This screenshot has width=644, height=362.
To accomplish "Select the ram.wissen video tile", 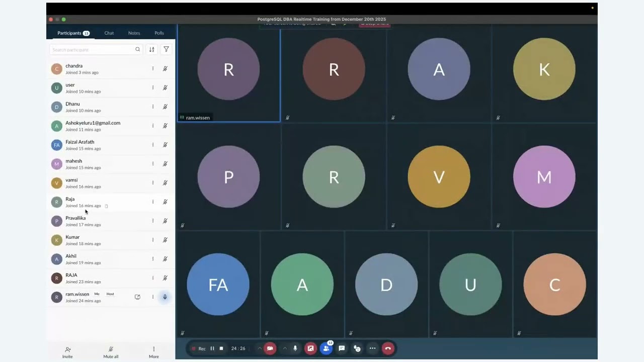I will pos(229,74).
